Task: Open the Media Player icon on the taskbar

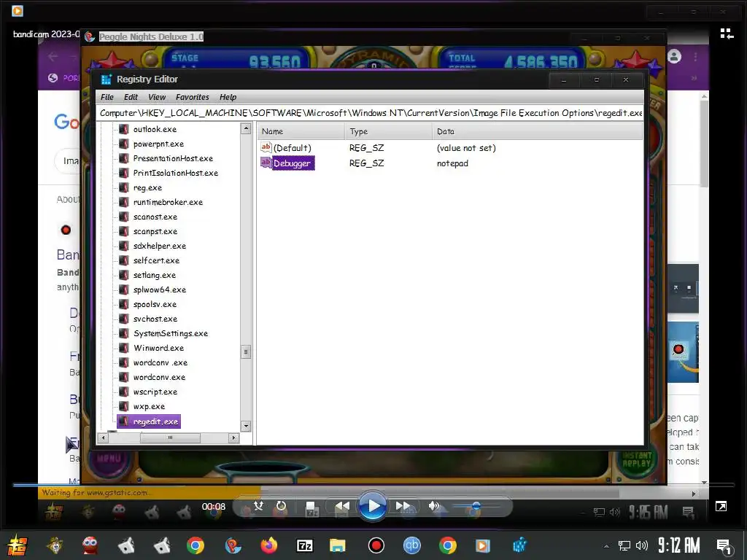Action: [483, 545]
